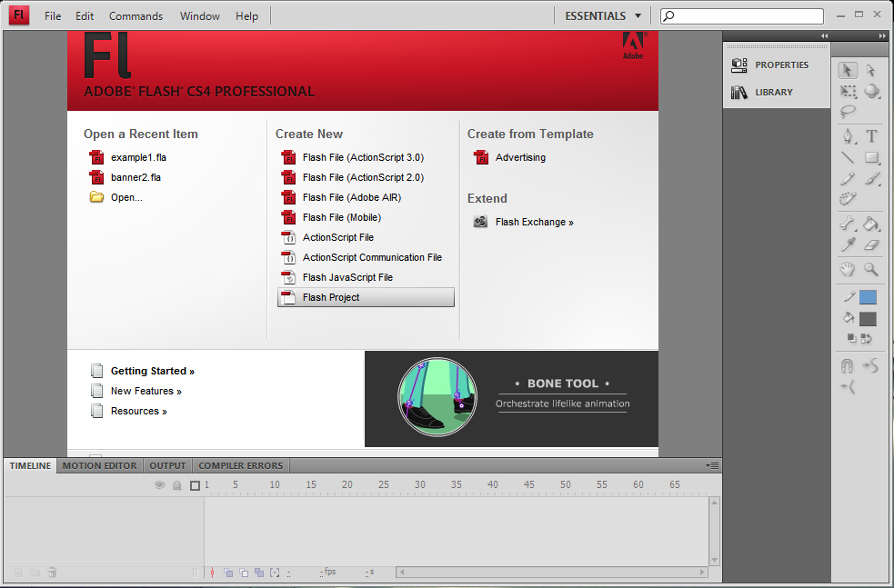Expand the collapsed Properties/Library panel dock
Image resolution: width=894 pixels, height=588 pixels.
(x=825, y=35)
